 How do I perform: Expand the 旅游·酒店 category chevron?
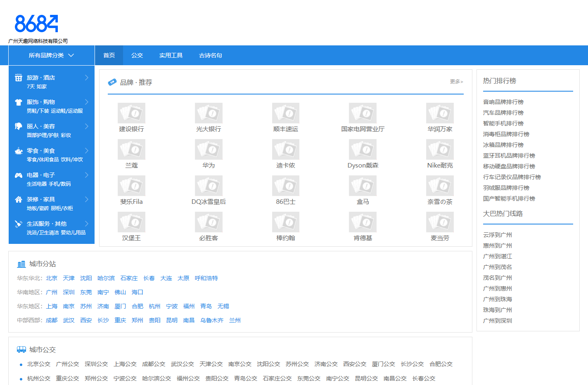[87, 78]
